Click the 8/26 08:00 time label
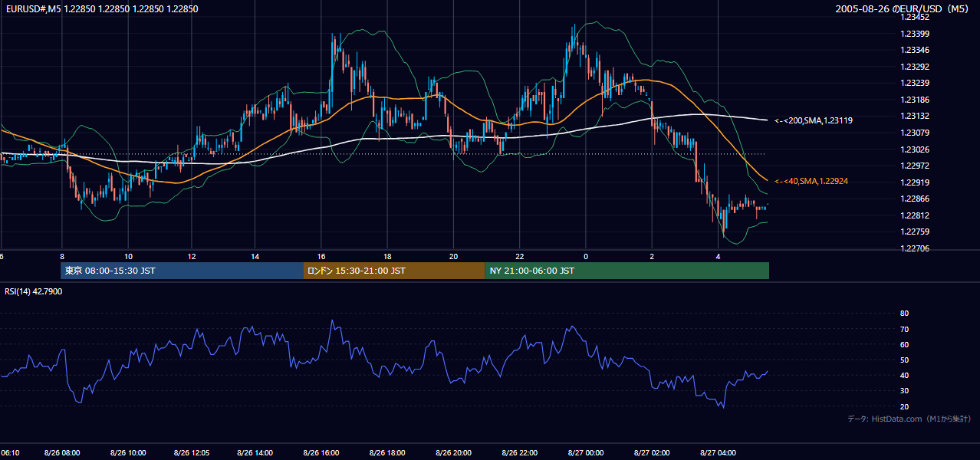This screenshot has height=460, width=980. pyautogui.click(x=64, y=453)
